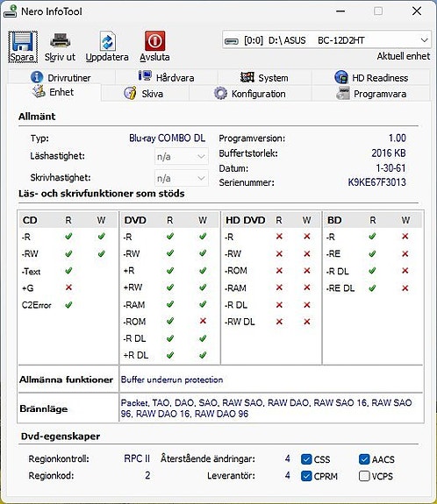The height and width of the screenshot is (504, 437).
Task: Click the Blu-ray COMBO DL type value
Action: [167, 138]
